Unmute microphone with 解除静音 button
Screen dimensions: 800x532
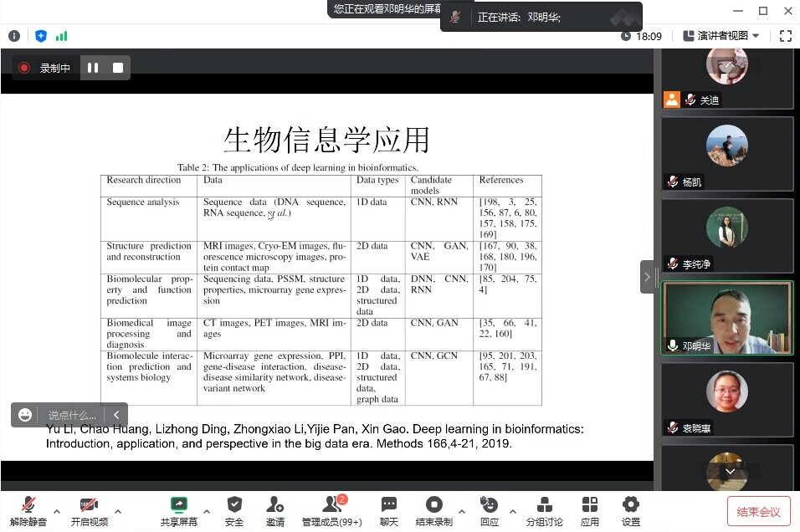point(28,509)
